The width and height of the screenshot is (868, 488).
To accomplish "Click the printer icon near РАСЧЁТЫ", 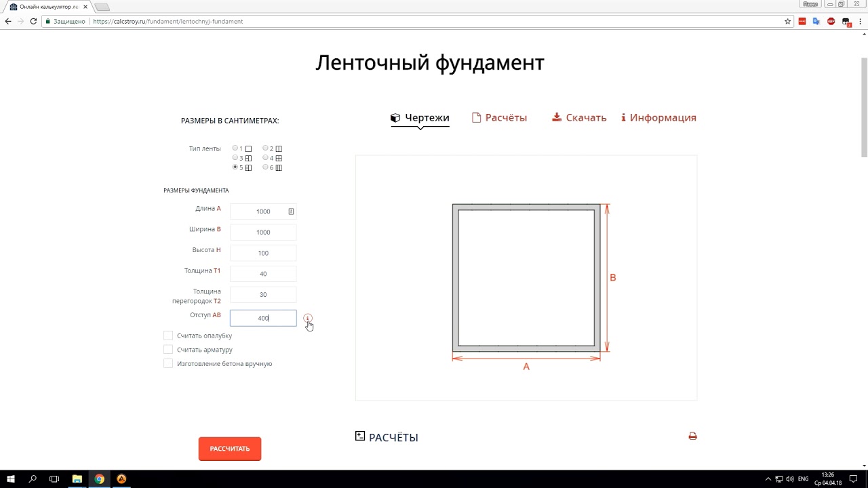I will click(692, 436).
